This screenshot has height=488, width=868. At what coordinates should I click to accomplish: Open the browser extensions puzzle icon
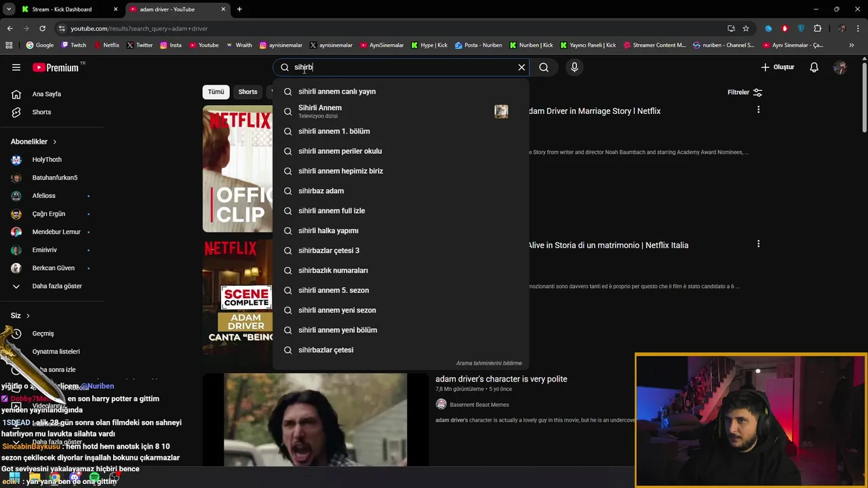tap(817, 28)
